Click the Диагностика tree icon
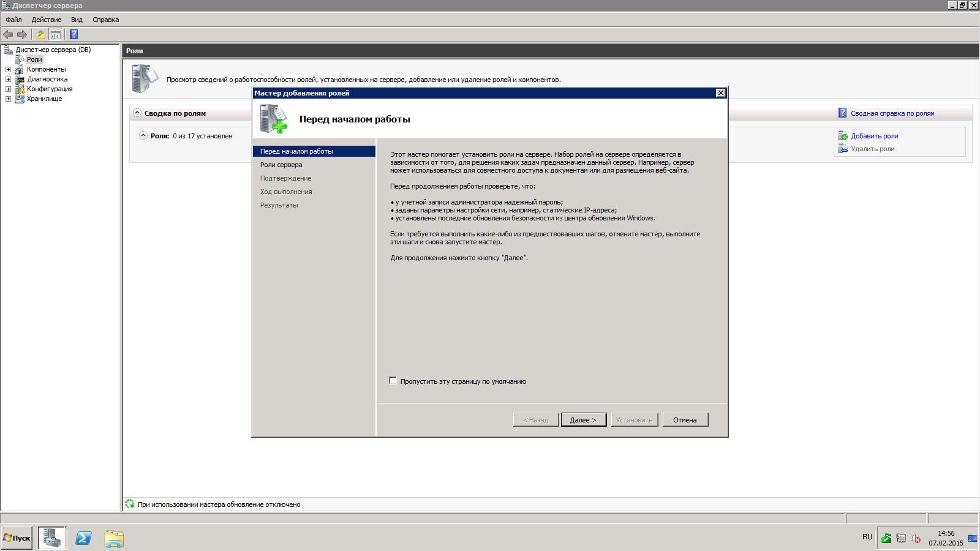 tap(20, 79)
